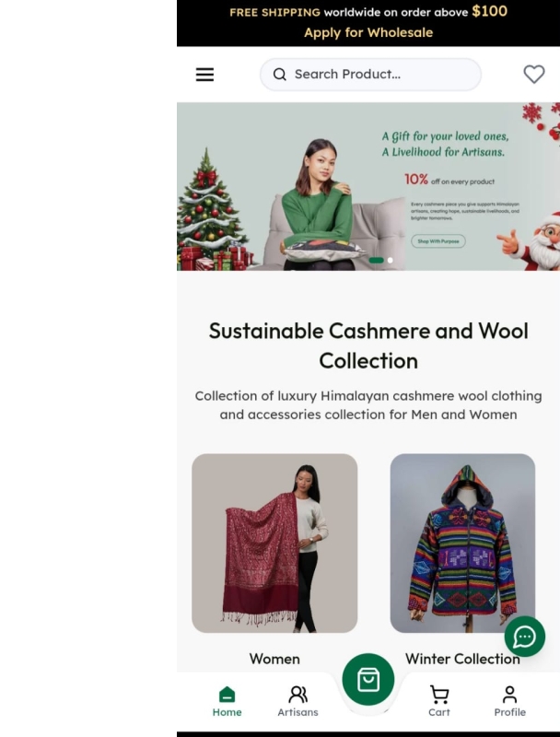Select the Home tab

tap(227, 701)
